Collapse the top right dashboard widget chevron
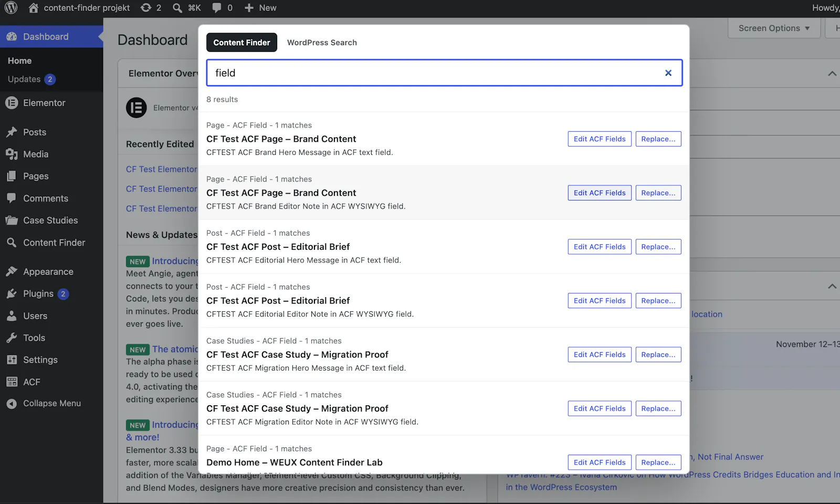Image resolution: width=840 pixels, height=504 pixels. [x=832, y=73]
